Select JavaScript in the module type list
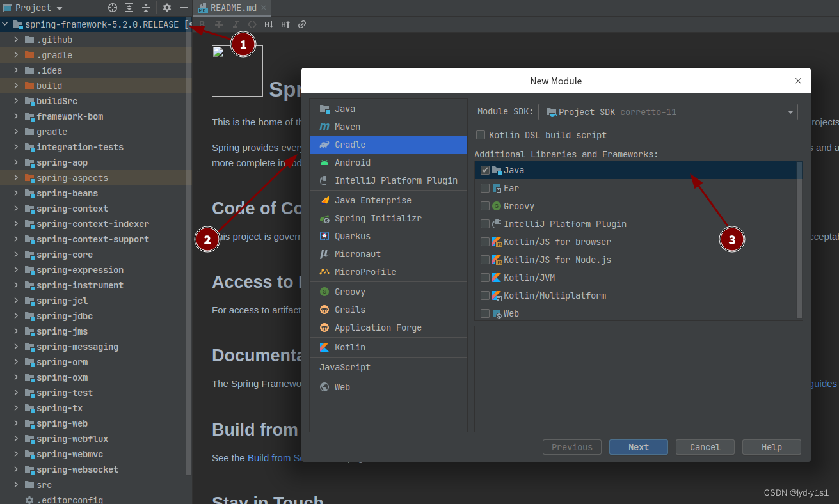 [x=388, y=367]
